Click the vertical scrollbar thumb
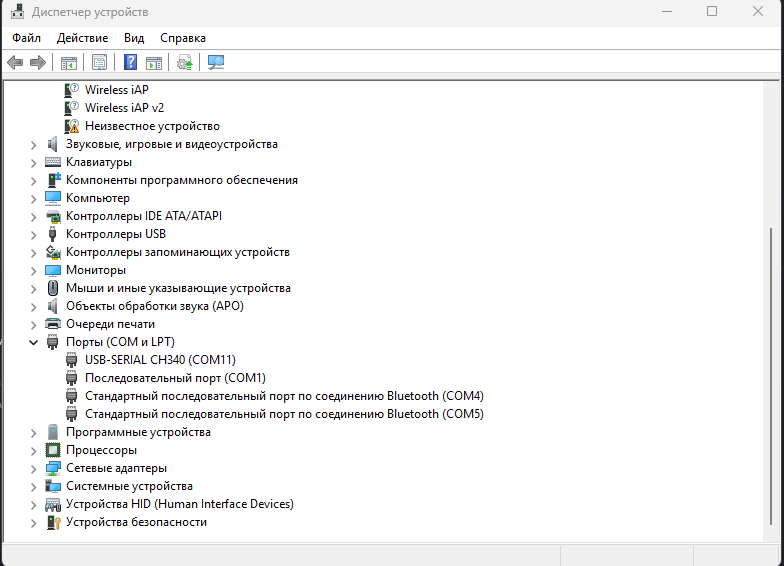The width and height of the screenshot is (784, 566). pyautogui.click(x=771, y=376)
